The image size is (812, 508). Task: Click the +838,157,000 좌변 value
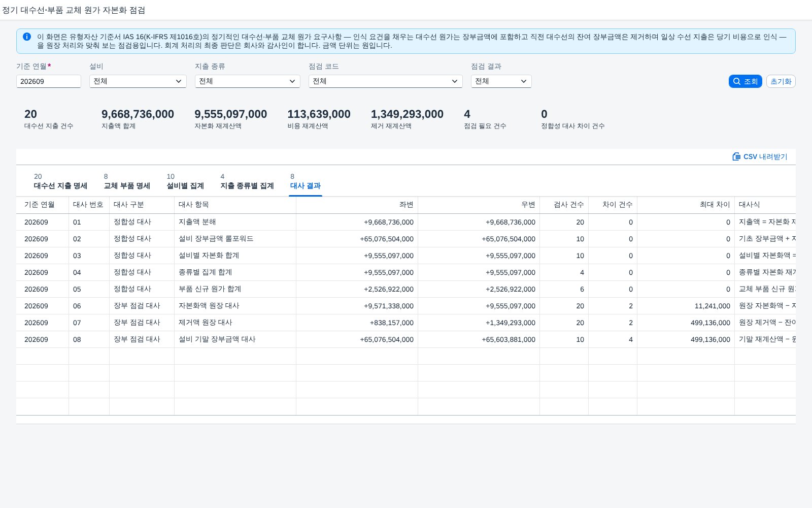tap(392, 323)
